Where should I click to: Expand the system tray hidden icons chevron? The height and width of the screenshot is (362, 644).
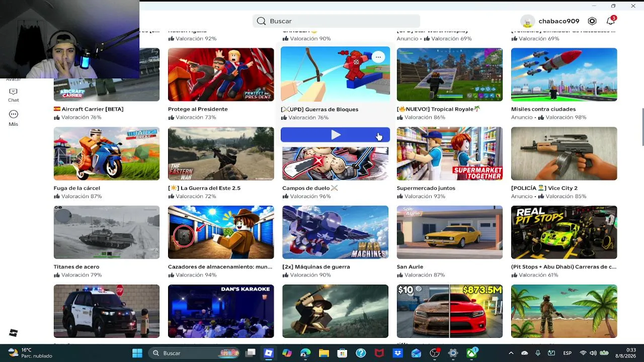click(511, 353)
